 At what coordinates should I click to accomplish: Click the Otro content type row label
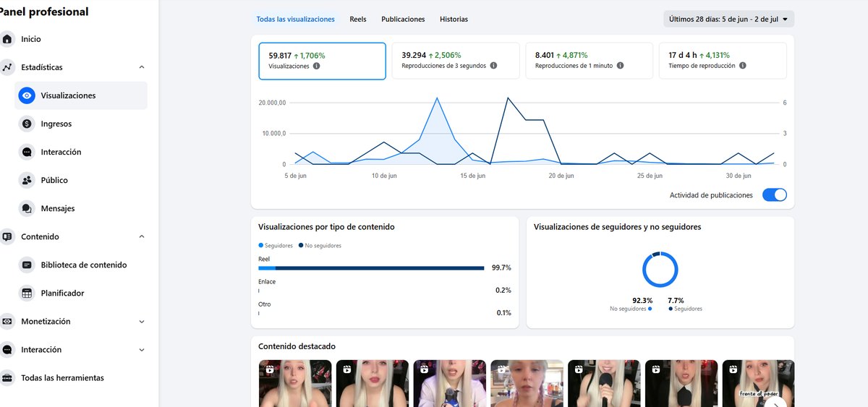[x=265, y=304]
